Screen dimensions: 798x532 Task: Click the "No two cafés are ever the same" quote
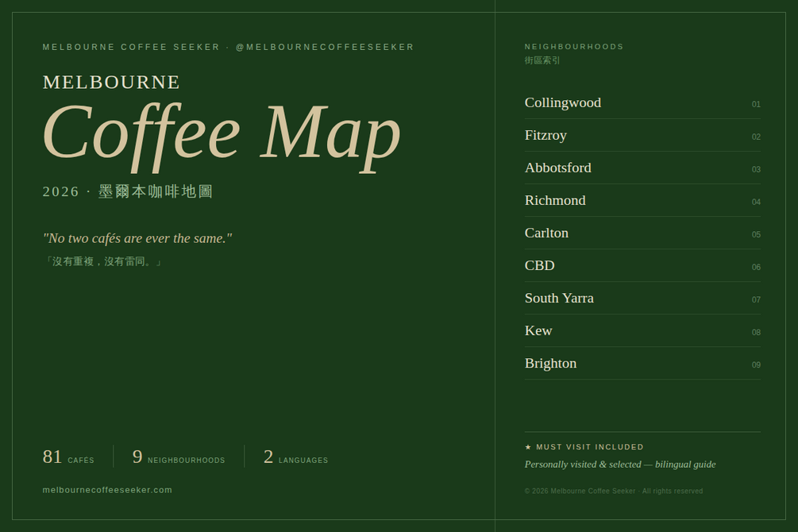(137, 238)
